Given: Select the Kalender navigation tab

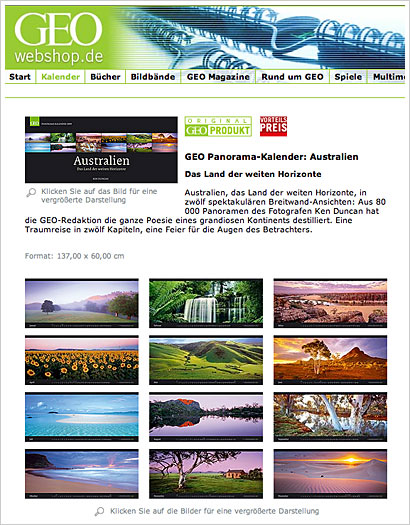Looking at the screenshot, I should (x=60, y=77).
